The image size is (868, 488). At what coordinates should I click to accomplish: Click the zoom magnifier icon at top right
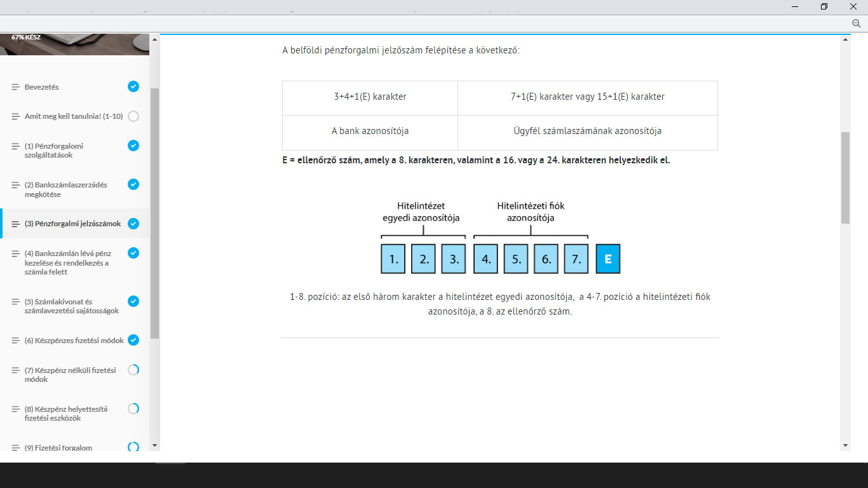coord(855,23)
